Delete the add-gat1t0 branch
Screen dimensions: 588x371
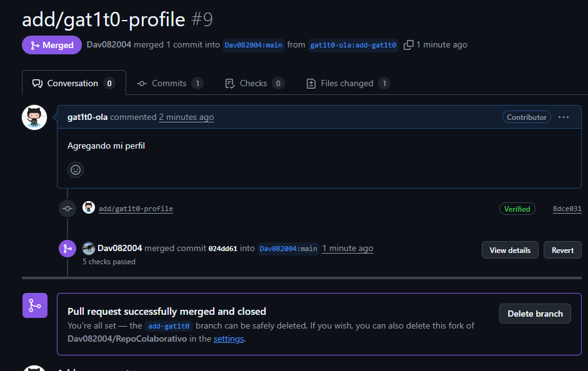point(535,314)
